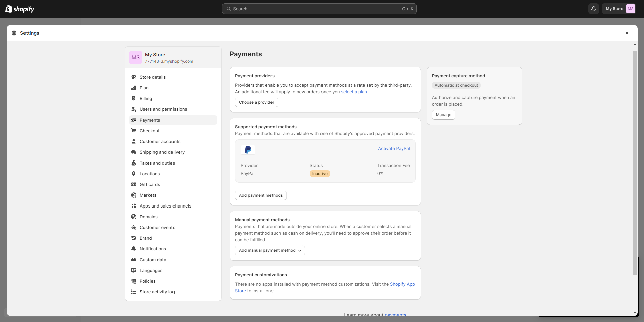Screen dimensions: 644x322
Task: Click the Custom data icon
Action: coord(134,260)
